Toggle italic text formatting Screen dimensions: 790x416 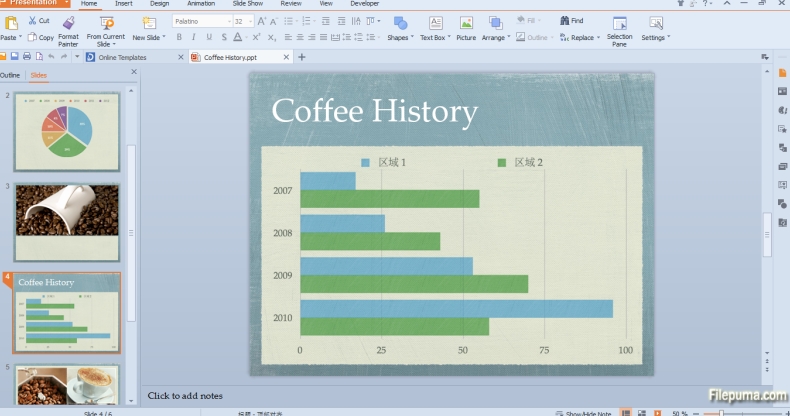[194, 37]
